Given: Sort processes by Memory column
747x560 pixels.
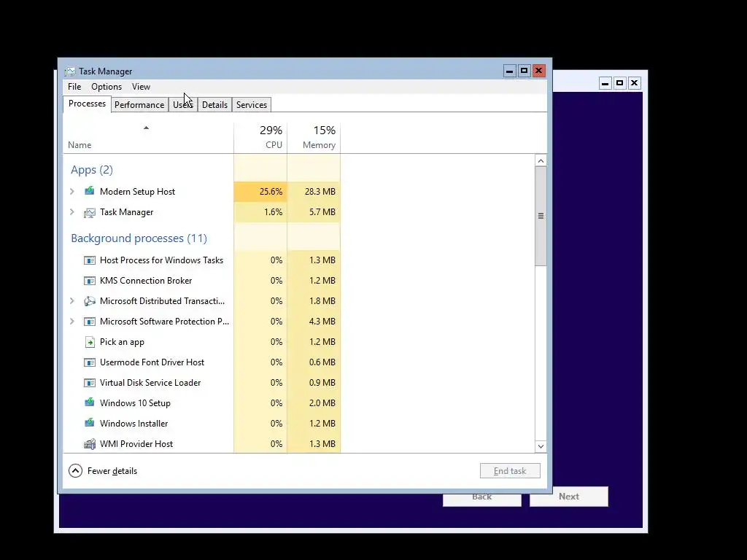Looking at the screenshot, I should click(314, 138).
